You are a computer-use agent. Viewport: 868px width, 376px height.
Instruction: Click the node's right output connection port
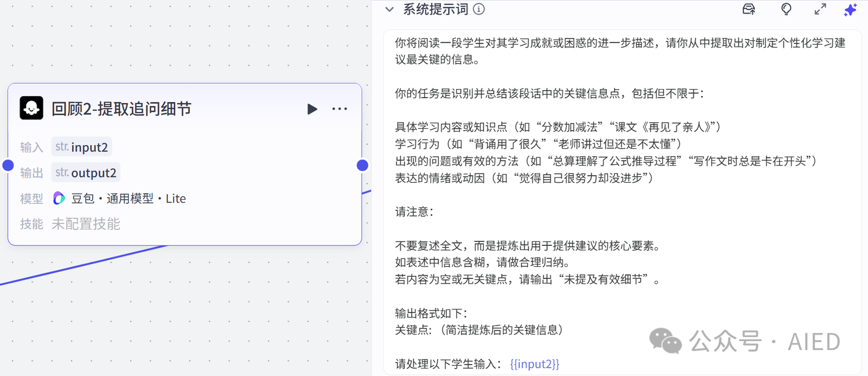362,165
